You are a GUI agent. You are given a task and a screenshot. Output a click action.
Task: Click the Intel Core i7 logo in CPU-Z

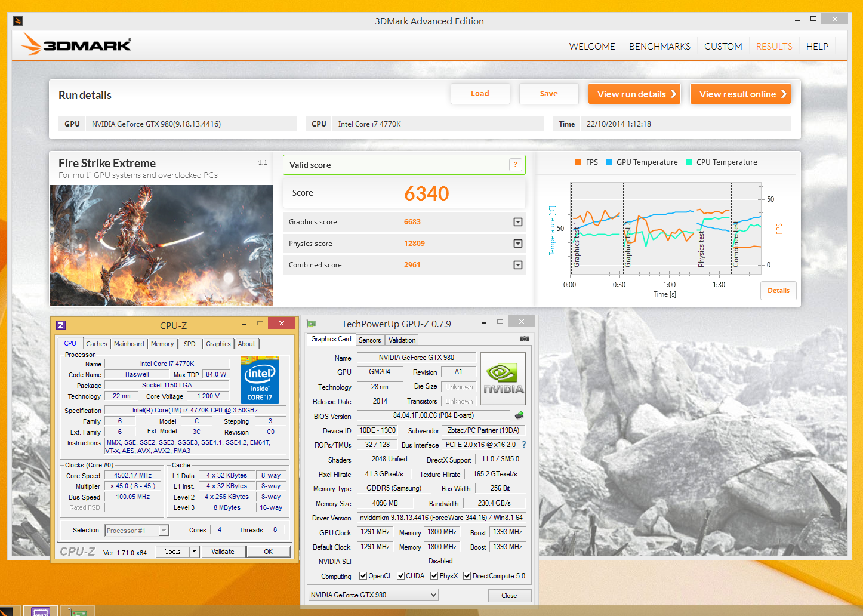(260, 380)
